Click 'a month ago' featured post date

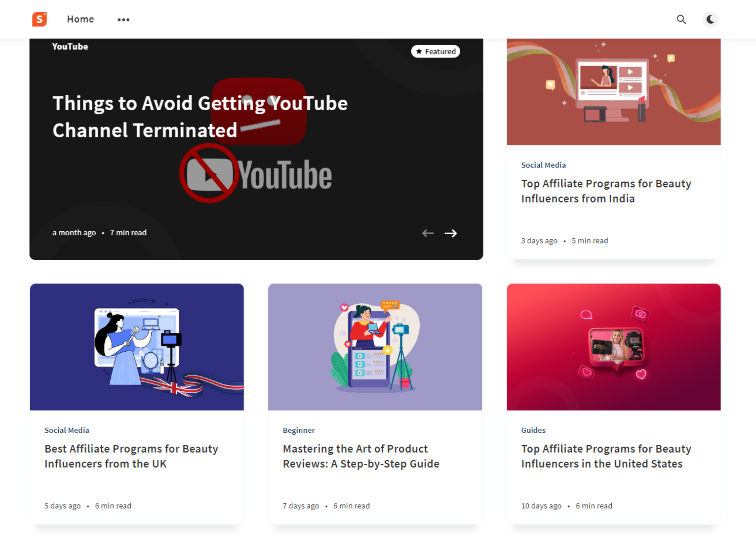pos(74,232)
